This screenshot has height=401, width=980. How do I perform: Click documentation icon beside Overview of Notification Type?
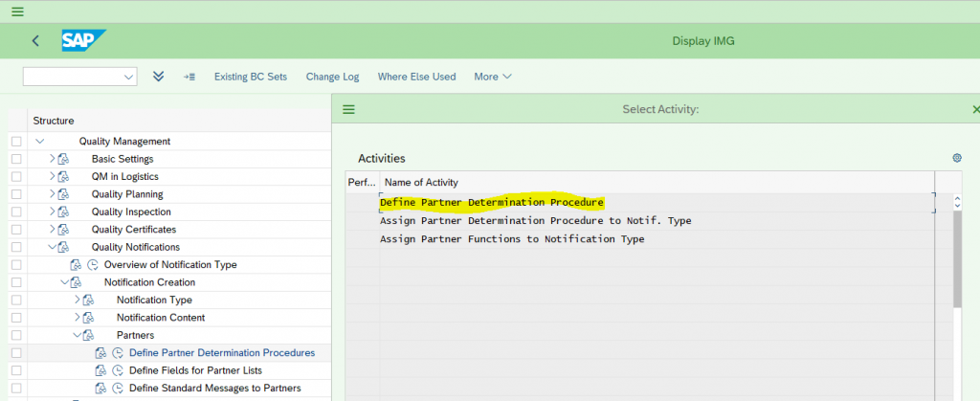76,265
